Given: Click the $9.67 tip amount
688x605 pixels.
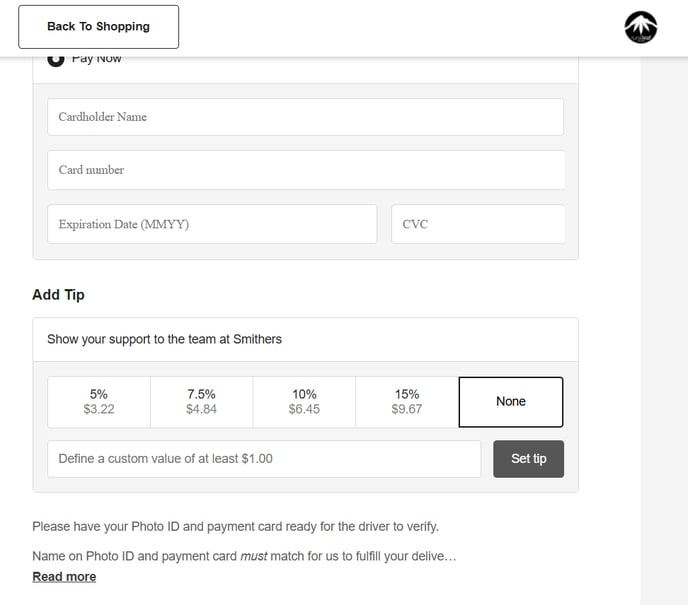Looking at the screenshot, I should 407,409.
